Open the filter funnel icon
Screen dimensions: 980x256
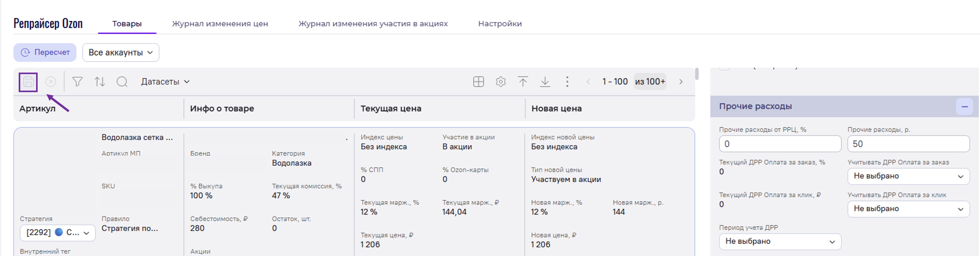[x=77, y=82]
